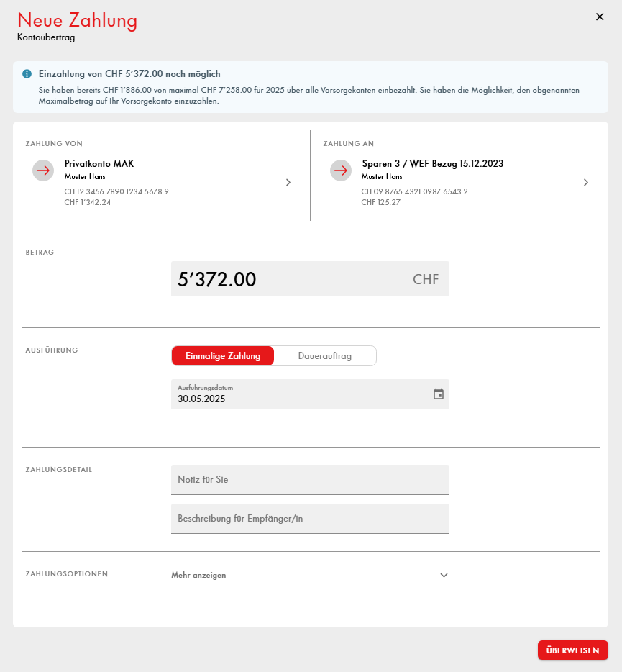Open source account selection via the Privatkonto chevron

coord(288,183)
